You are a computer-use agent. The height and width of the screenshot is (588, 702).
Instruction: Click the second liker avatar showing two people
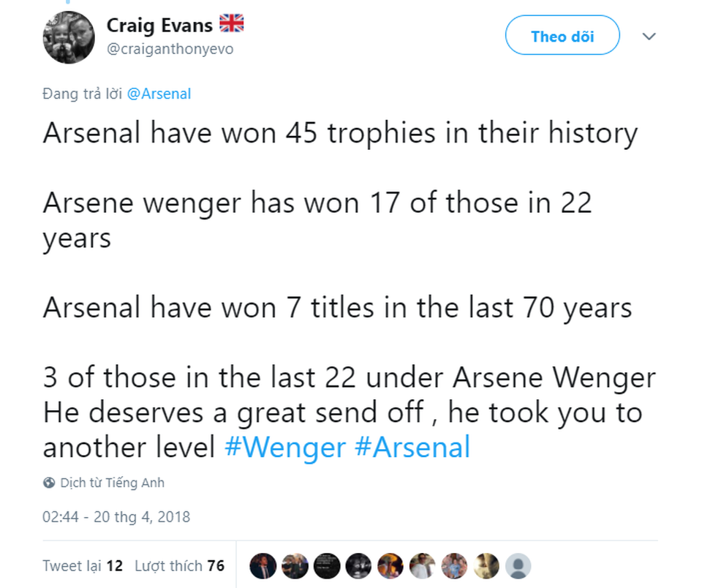coord(295,565)
